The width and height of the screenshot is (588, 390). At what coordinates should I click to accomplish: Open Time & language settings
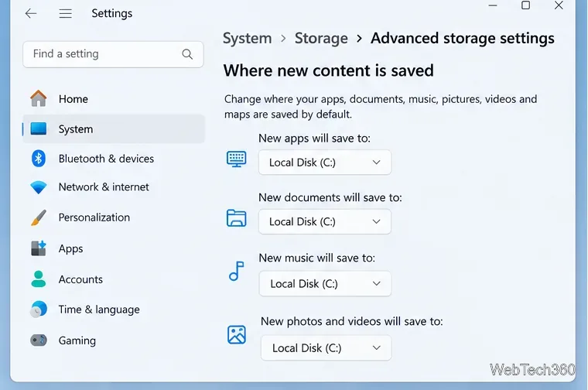pyautogui.click(x=113, y=310)
